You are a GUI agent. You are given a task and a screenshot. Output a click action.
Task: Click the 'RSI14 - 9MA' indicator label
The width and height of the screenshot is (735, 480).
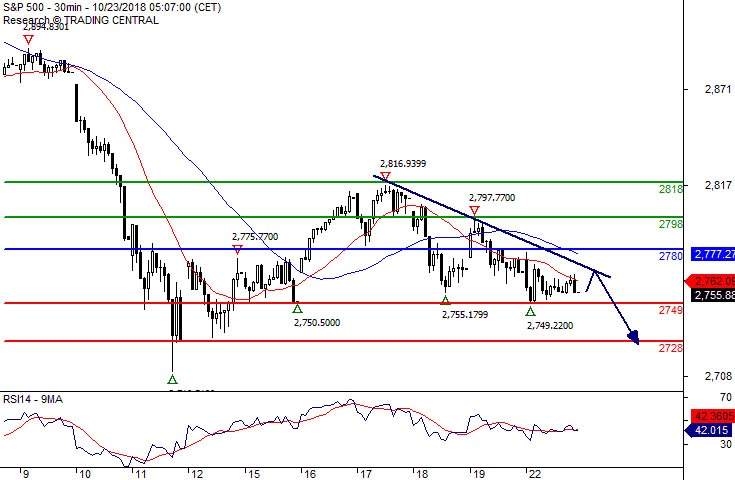click(33, 399)
